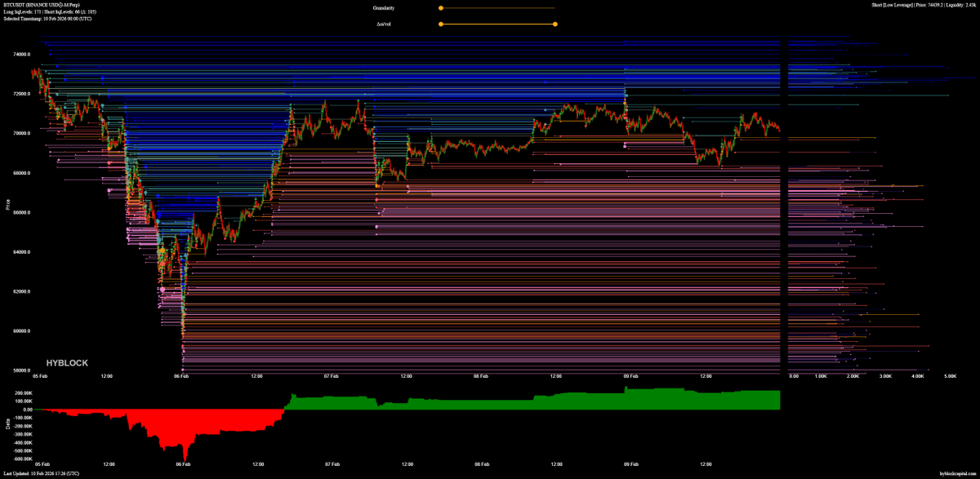Screen dimensions: 980x479
Task: Click 08 Feb on the delta chart time axis
Action: (480, 464)
